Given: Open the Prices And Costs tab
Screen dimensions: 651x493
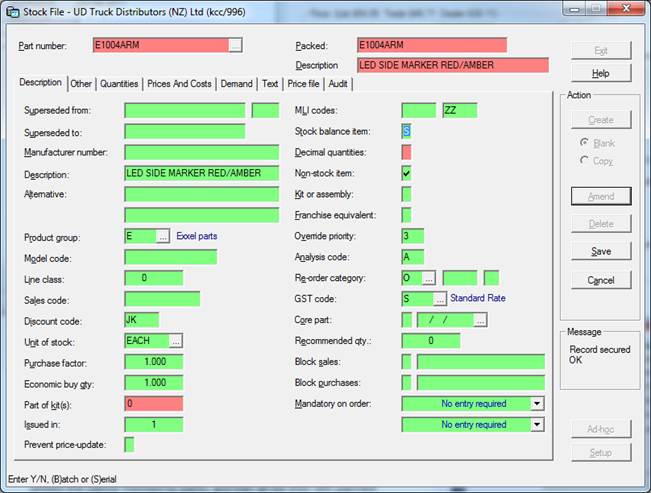Looking at the screenshot, I should [x=179, y=84].
